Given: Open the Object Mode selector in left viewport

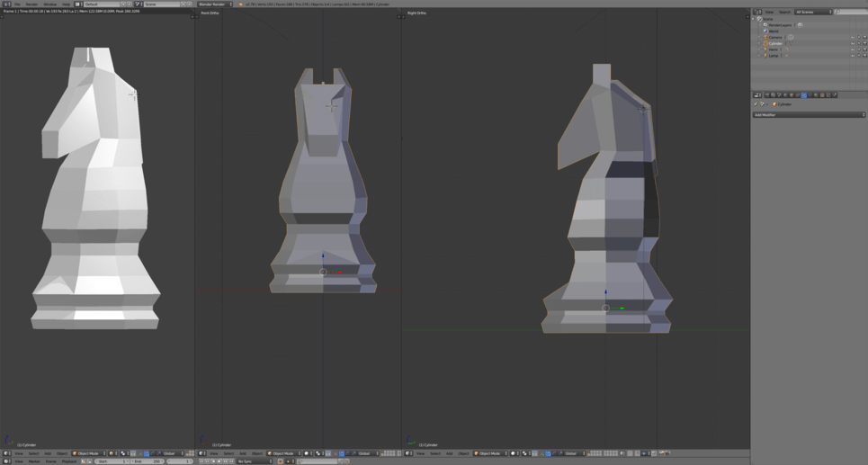Looking at the screenshot, I should (x=88, y=453).
